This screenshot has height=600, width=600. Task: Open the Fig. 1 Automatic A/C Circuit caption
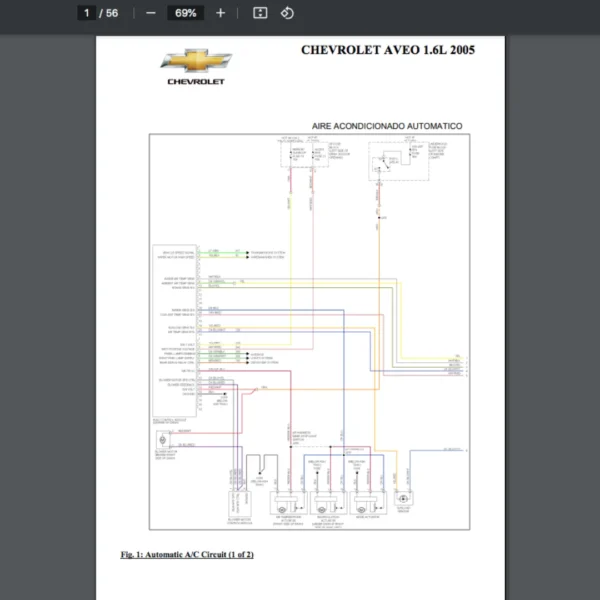[187, 554]
